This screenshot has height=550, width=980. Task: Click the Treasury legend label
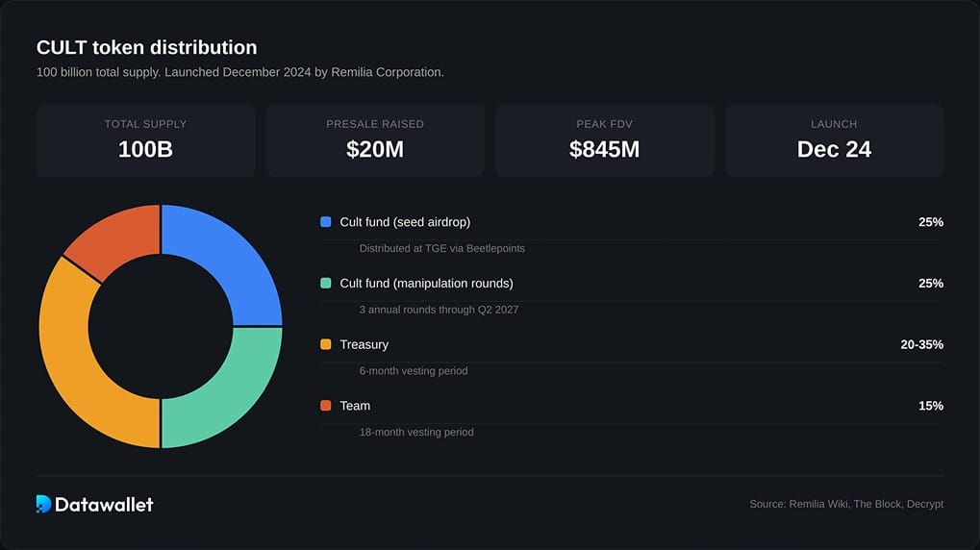tap(364, 344)
